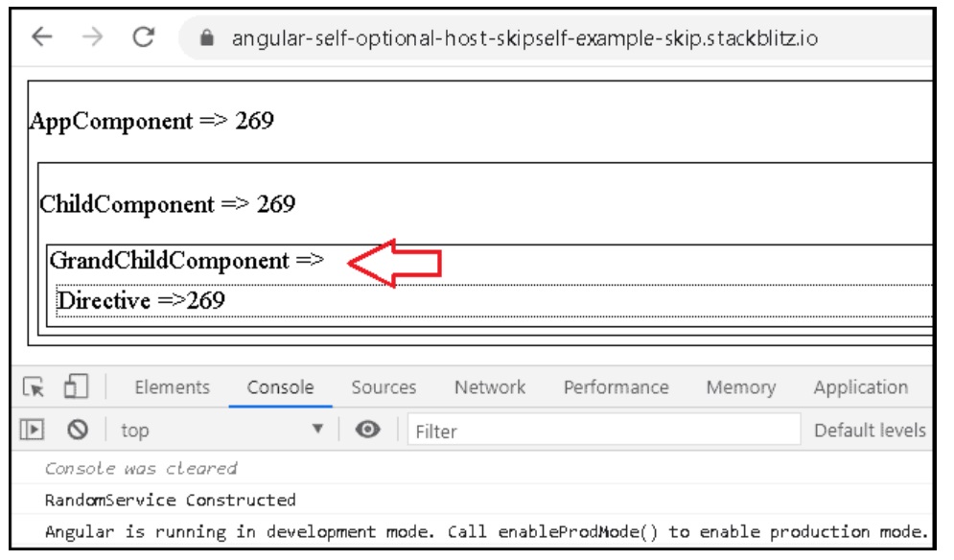Viewport: 954px width, 560px height.
Task: Click the eye live expression icon
Action: pyautogui.click(x=367, y=431)
